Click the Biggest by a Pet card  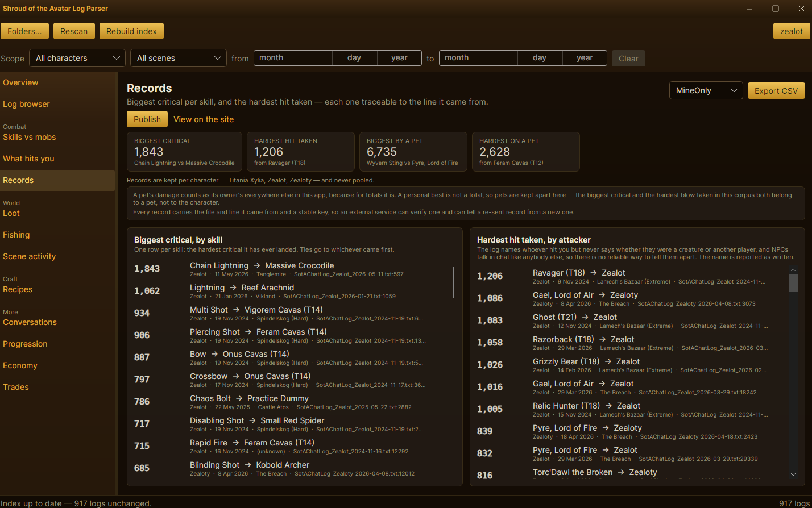(x=413, y=152)
